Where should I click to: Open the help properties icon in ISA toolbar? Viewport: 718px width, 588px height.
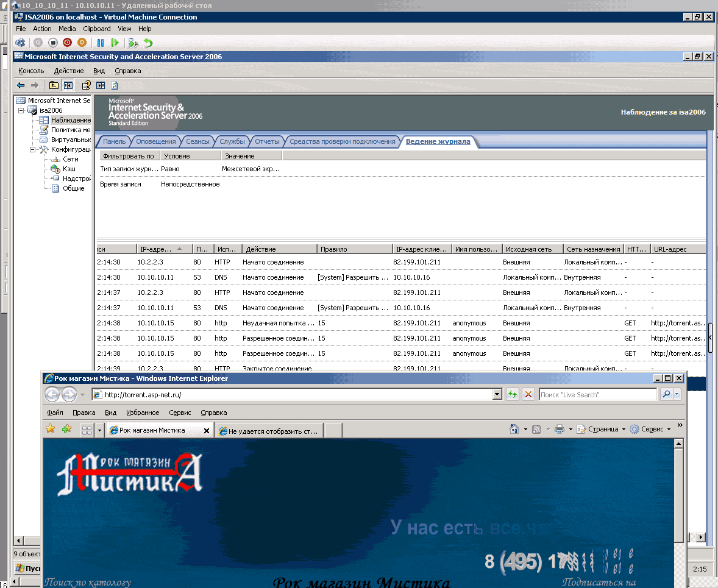(86, 85)
